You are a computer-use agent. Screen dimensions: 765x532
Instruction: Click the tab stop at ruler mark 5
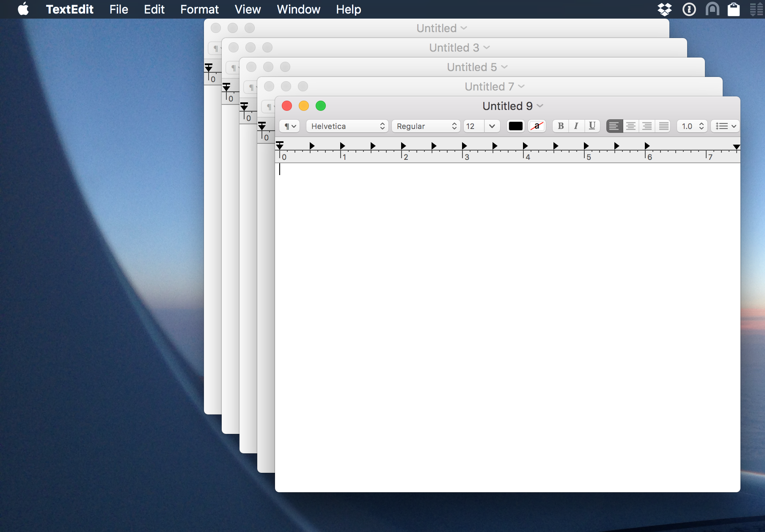click(x=586, y=146)
